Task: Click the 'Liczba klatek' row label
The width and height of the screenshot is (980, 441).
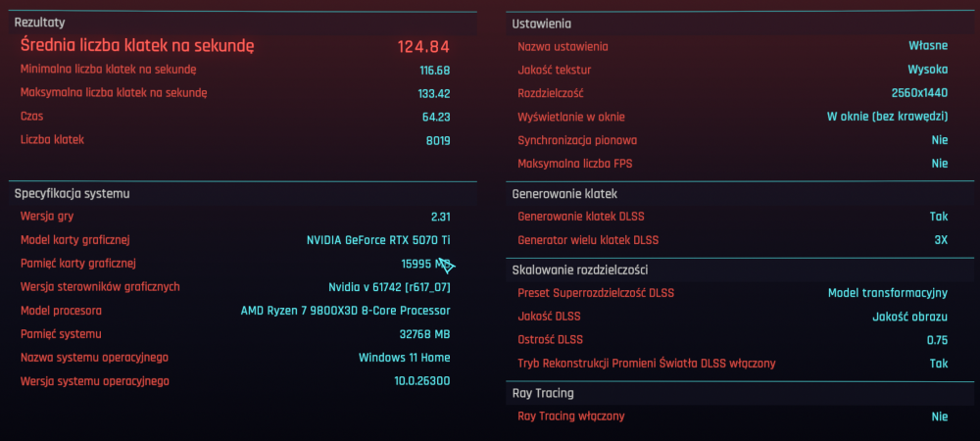Action: pyautogui.click(x=52, y=140)
